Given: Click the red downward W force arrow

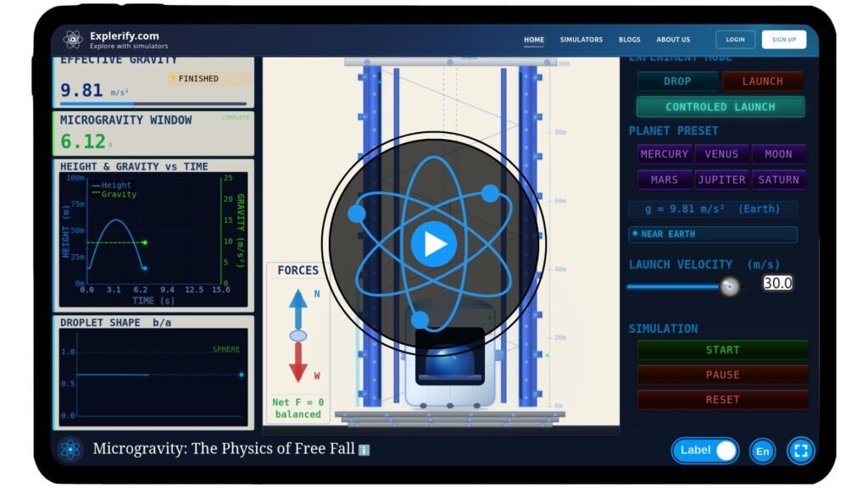Looking at the screenshot, I should [298, 362].
